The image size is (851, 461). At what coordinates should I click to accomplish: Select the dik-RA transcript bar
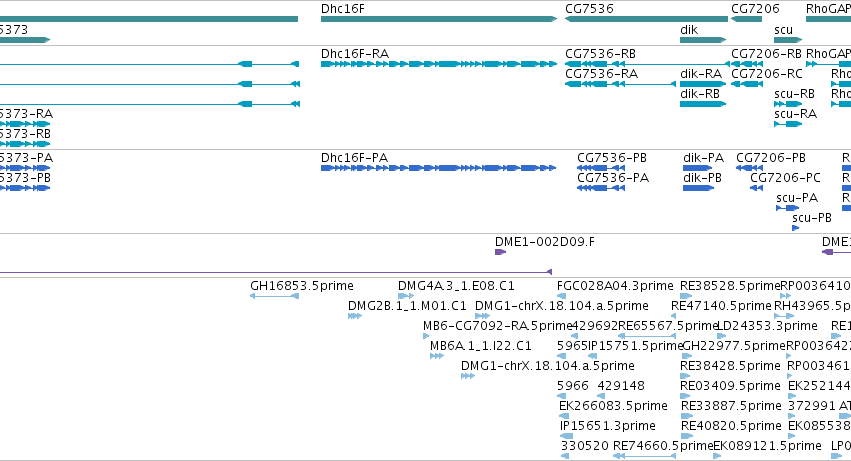tap(703, 84)
